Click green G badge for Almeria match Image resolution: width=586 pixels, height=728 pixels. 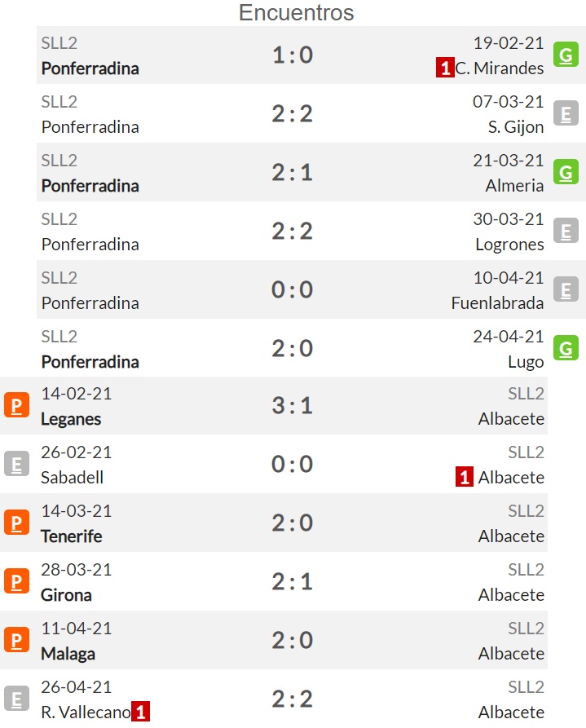click(x=565, y=172)
